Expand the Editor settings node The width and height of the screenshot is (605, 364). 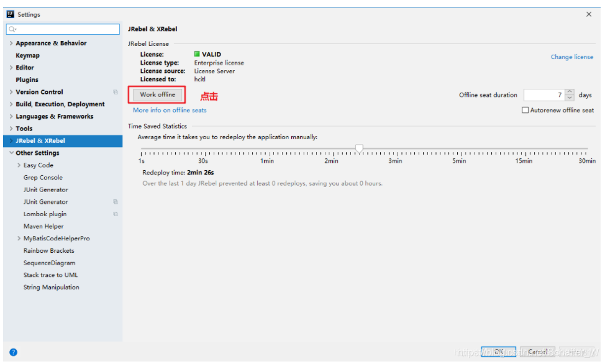(x=11, y=68)
